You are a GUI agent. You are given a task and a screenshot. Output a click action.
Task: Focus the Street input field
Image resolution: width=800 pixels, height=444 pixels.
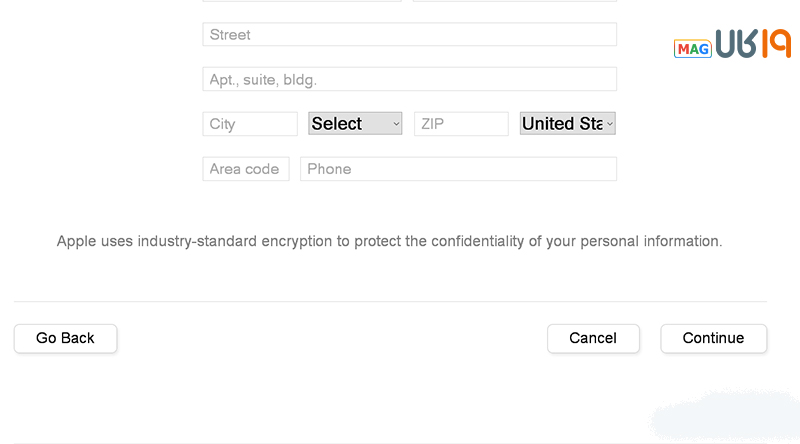(x=409, y=35)
